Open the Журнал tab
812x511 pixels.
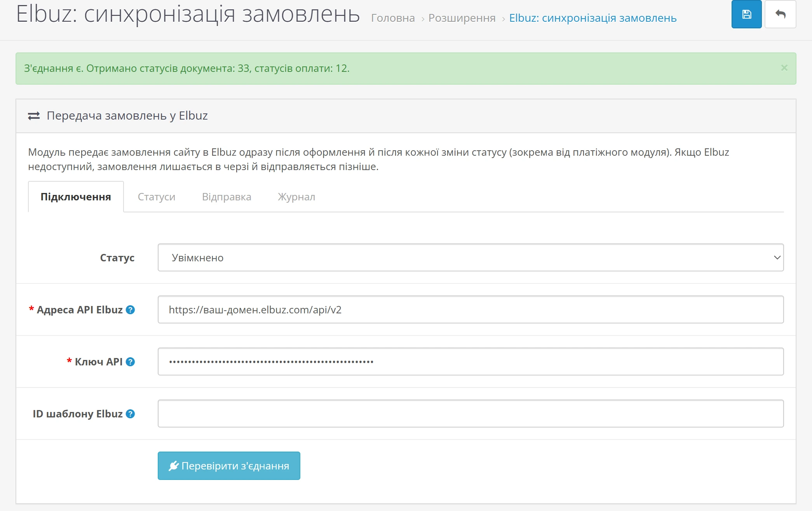296,196
